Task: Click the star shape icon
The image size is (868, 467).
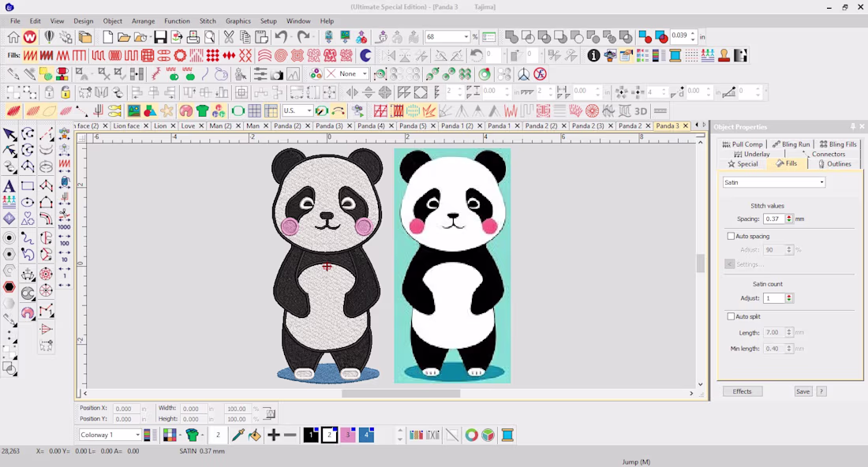Action: [x=166, y=111]
